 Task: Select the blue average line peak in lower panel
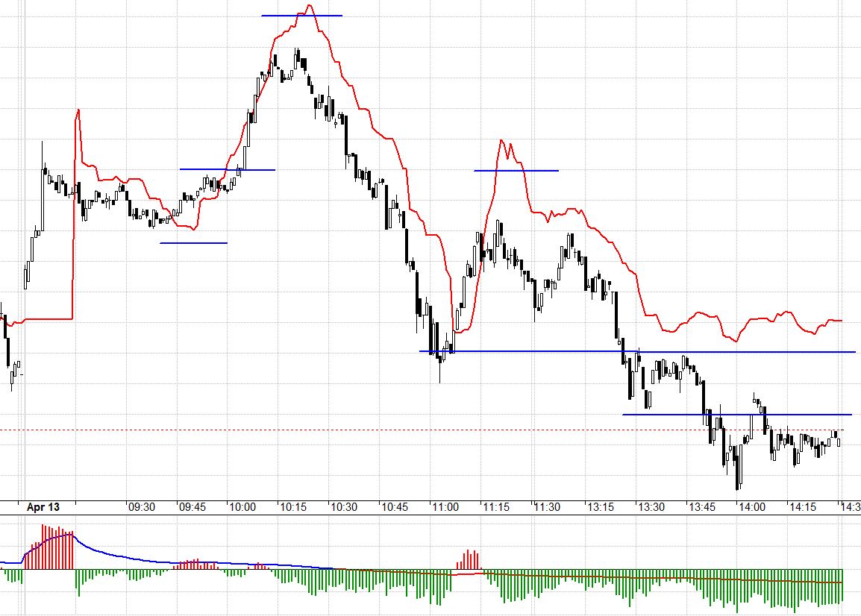71,534
